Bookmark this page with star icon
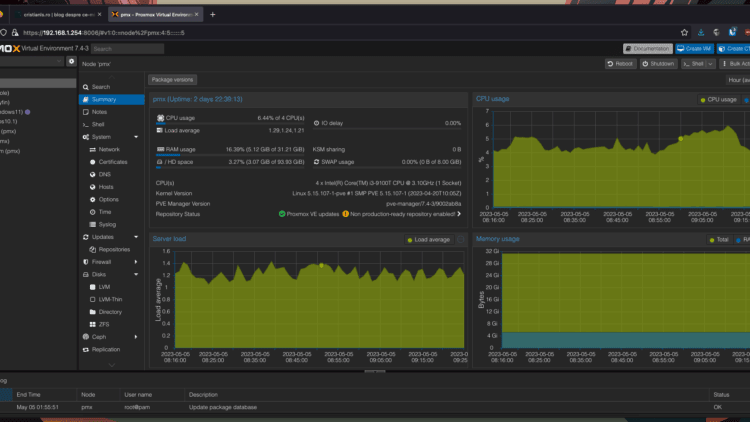 pos(684,33)
